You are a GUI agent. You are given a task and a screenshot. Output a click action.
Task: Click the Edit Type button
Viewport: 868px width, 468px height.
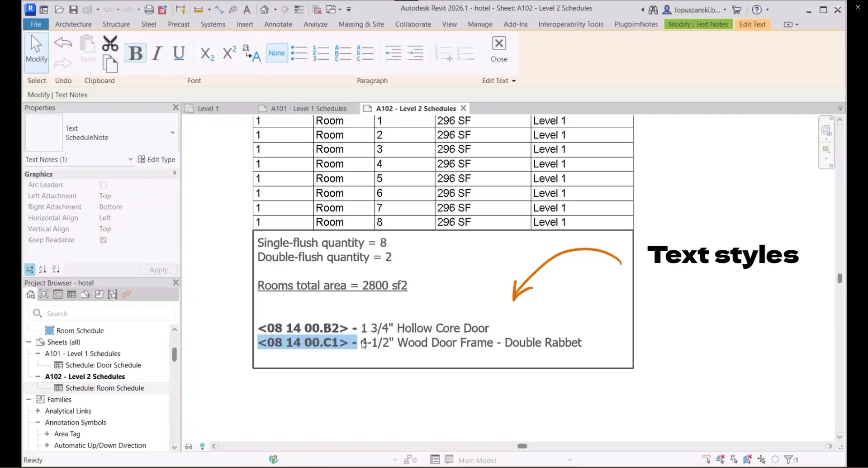157,159
